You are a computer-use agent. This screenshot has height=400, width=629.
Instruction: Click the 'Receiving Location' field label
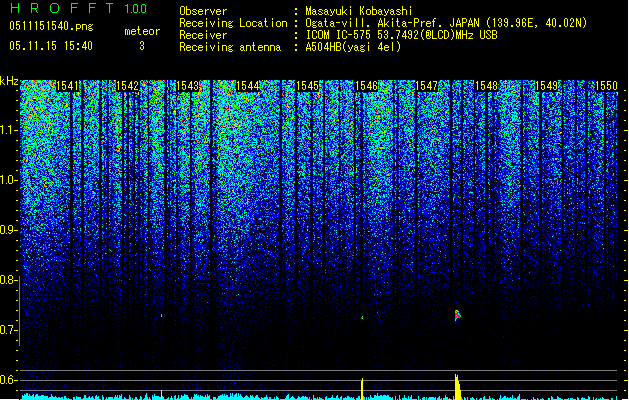pos(233,23)
